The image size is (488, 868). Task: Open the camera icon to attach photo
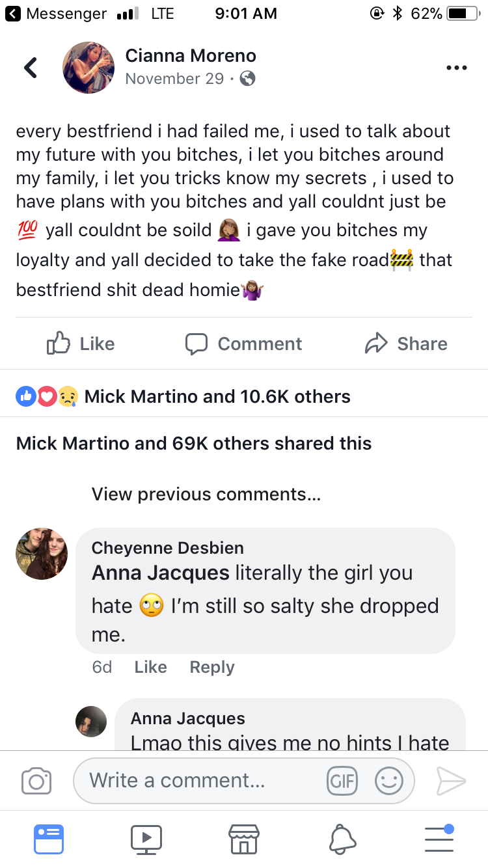36,781
